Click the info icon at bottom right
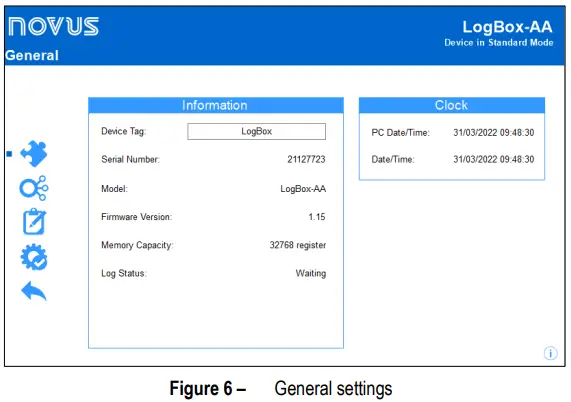The height and width of the screenshot is (402, 571). click(x=550, y=353)
